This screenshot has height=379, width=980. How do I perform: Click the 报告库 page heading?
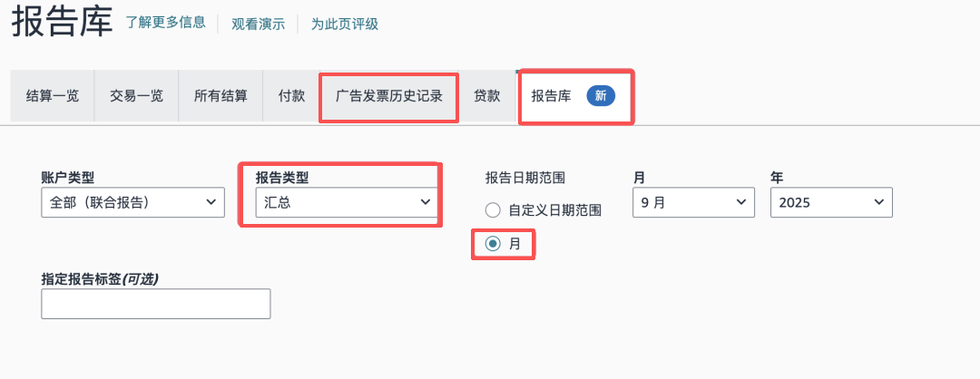point(62,24)
